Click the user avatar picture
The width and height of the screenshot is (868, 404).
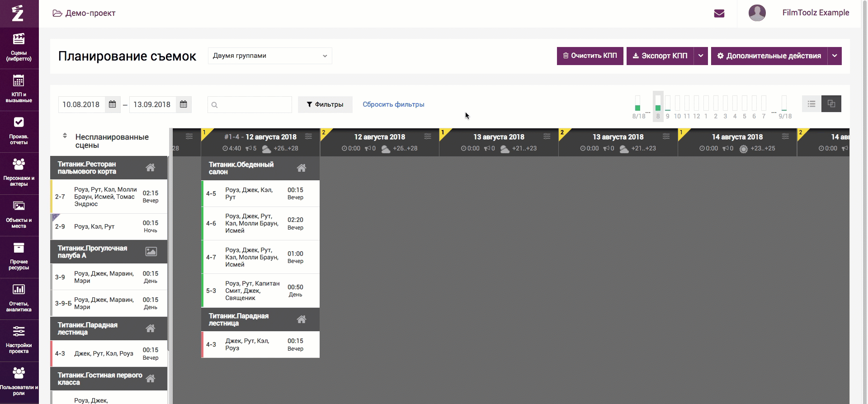[757, 13]
